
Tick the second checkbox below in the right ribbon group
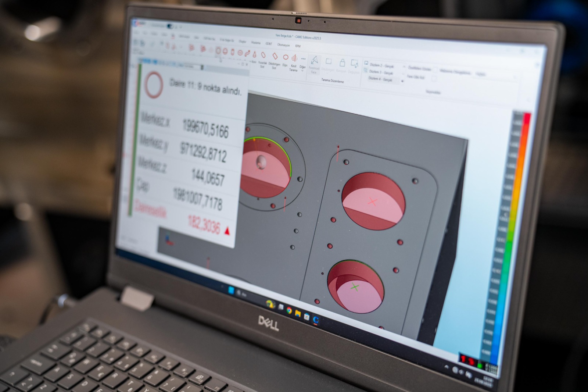(x=434, y=79)
